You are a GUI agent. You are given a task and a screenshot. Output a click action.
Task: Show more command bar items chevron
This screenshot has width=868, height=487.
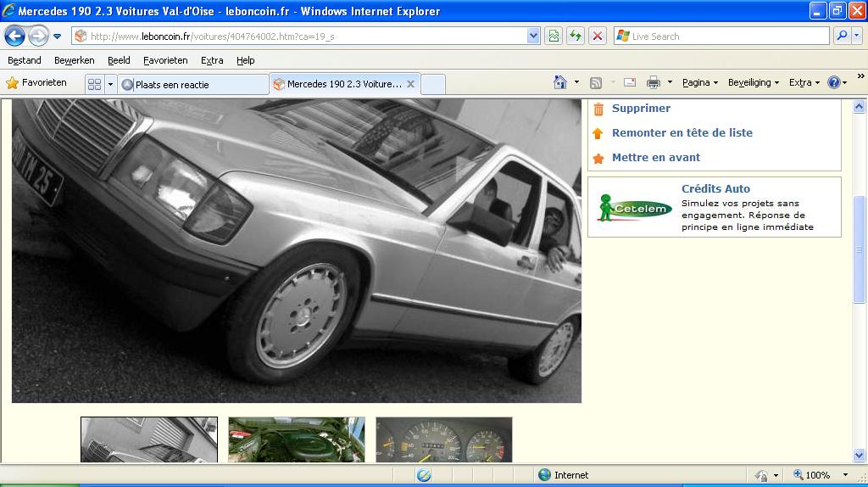[861, 76]
